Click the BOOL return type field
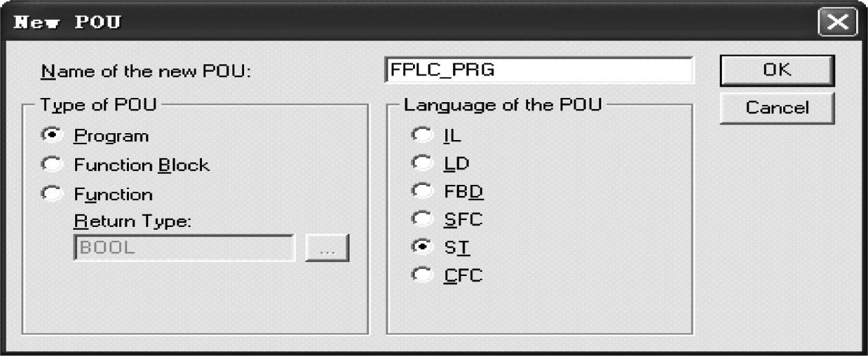 pos(183,248)
